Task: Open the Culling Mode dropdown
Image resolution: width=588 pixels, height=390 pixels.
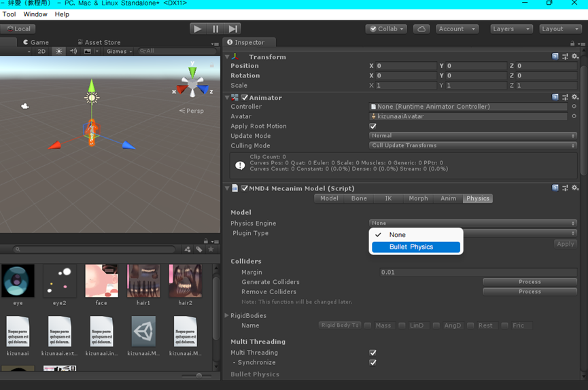Action: click(x=472, y=145)
